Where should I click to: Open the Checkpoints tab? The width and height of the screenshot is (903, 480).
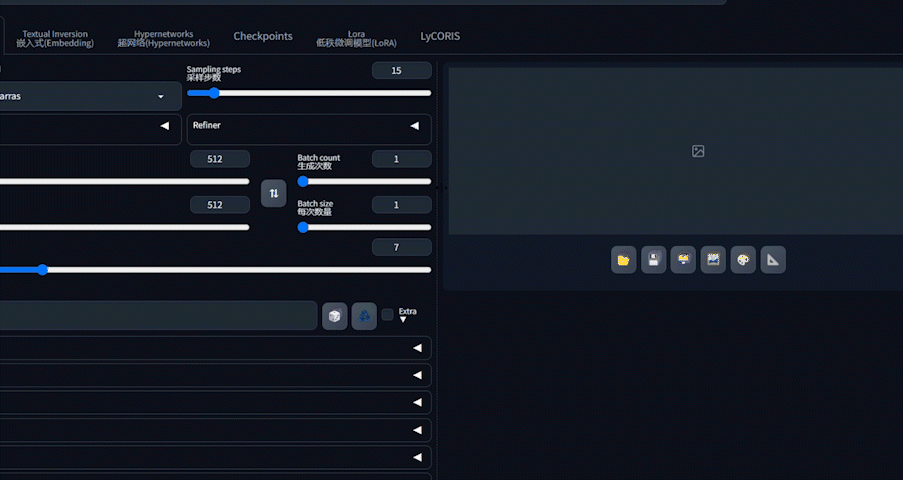pos(263,36)
